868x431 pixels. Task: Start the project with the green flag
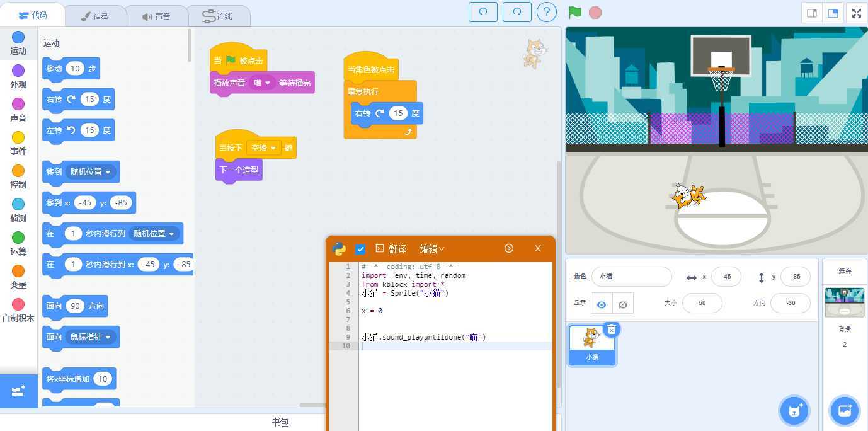pos(574,12)
